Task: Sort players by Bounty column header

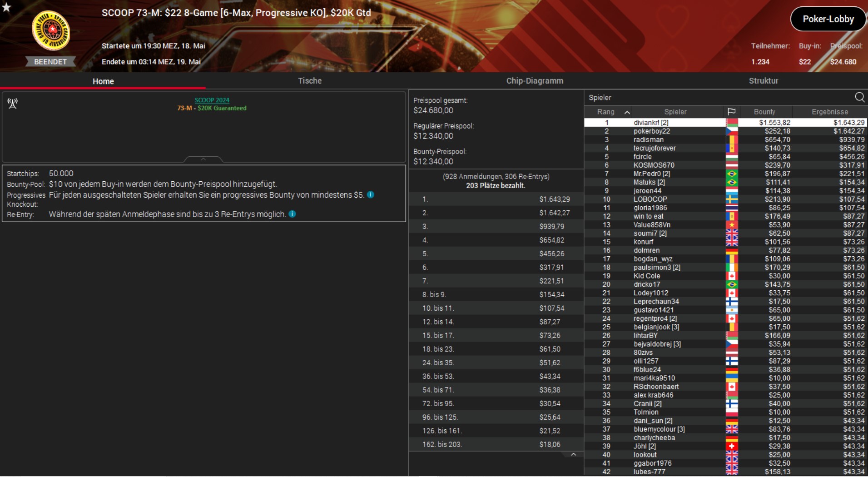Action: [764, 112]
